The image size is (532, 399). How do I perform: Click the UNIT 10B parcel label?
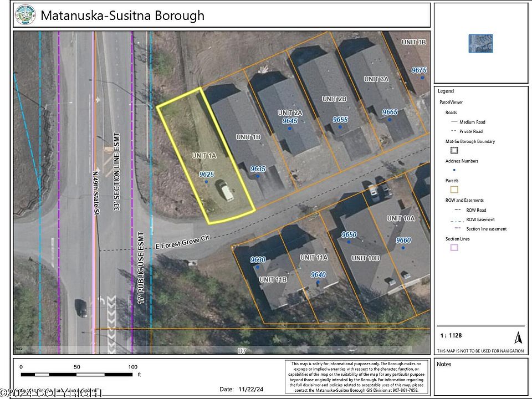365,258
